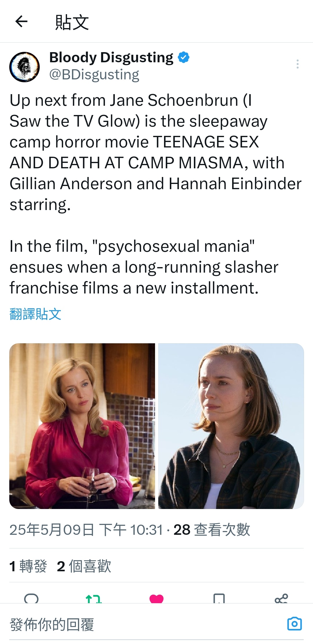Open the Bloody Disgusting display name
The height and width of the screenshot is (644, 313).
point(111,57)
